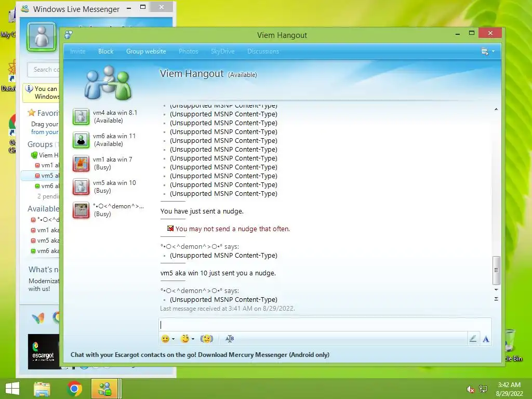Click Windows Live Messenger taskbar icon
532x399 pixels.
click(104, 389)
